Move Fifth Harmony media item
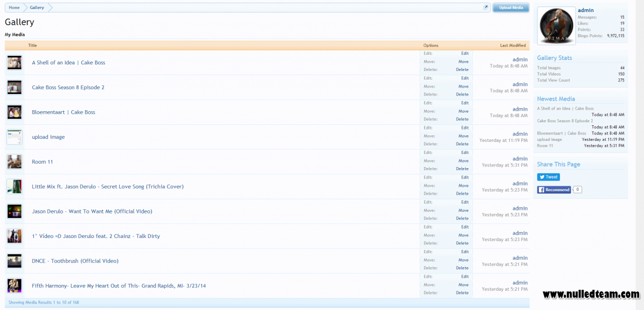The image size is (644, 310). pos(463,285)
